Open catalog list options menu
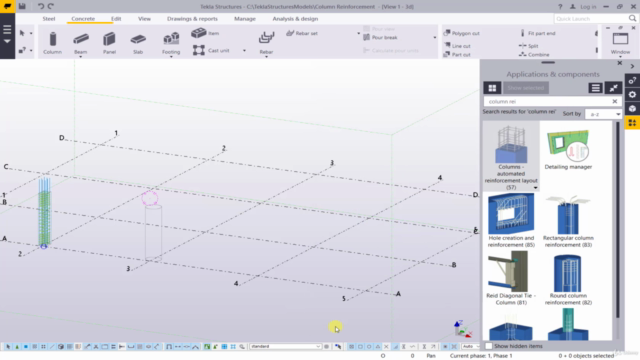 click(x=596, y=88)
